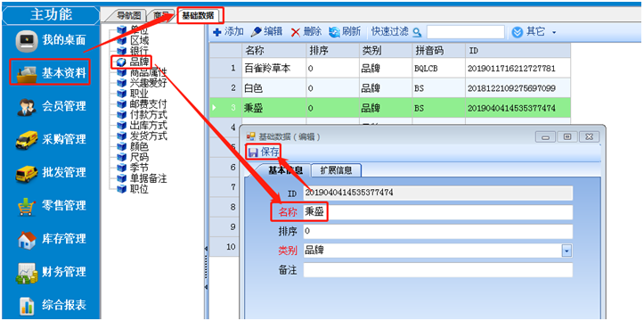
Task: Open 财务管理 module
Action: coord(51,272)
